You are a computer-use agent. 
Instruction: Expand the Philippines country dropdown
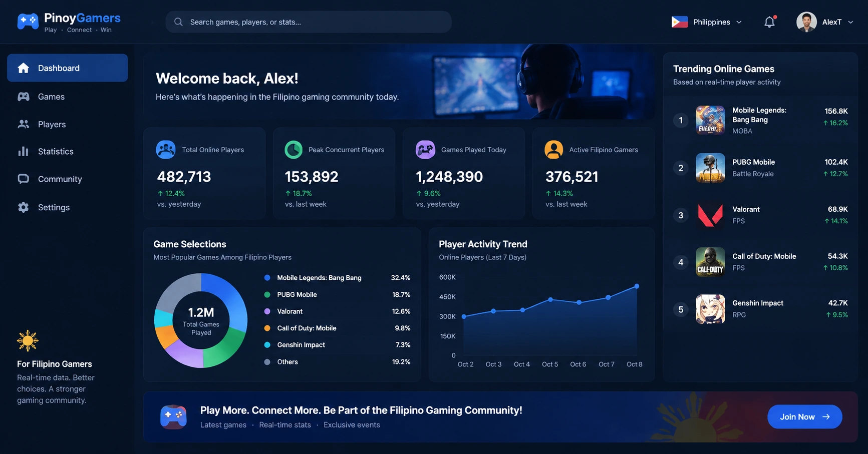707,22
